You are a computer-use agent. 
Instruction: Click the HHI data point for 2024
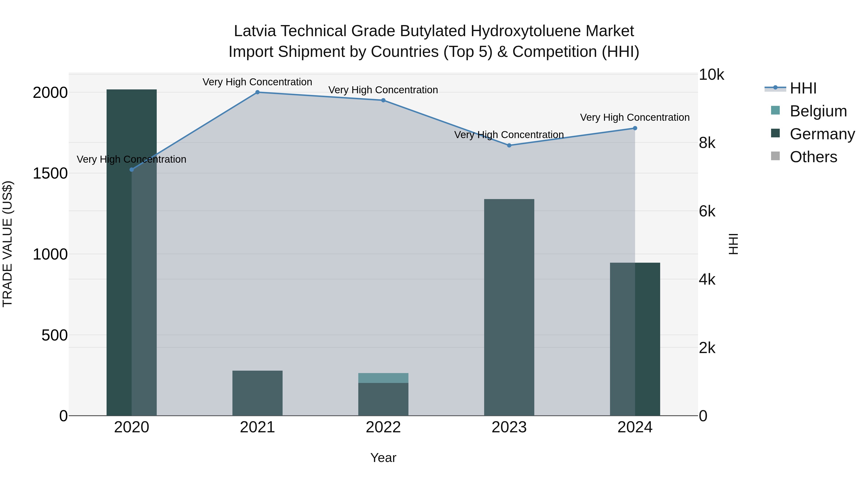click(x=635, y=128)
